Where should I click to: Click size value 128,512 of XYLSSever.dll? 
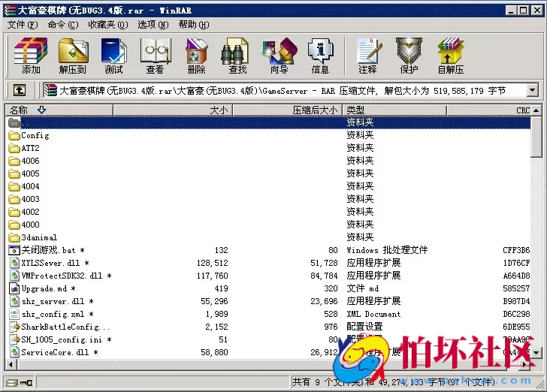point(212,263)
